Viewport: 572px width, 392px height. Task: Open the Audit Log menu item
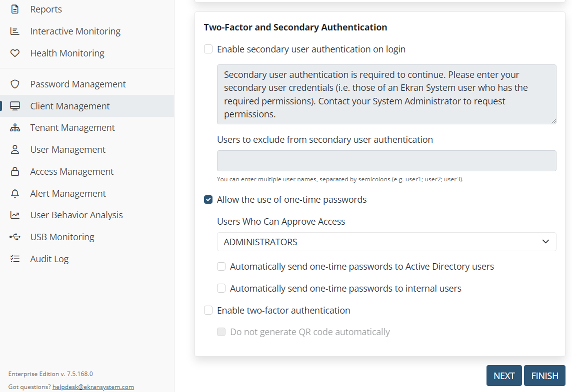(x=49, y=259)
